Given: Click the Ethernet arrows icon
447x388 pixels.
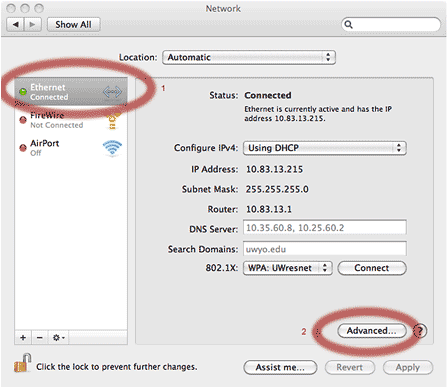Looking at the screenshot, I should tap(112, 92).
